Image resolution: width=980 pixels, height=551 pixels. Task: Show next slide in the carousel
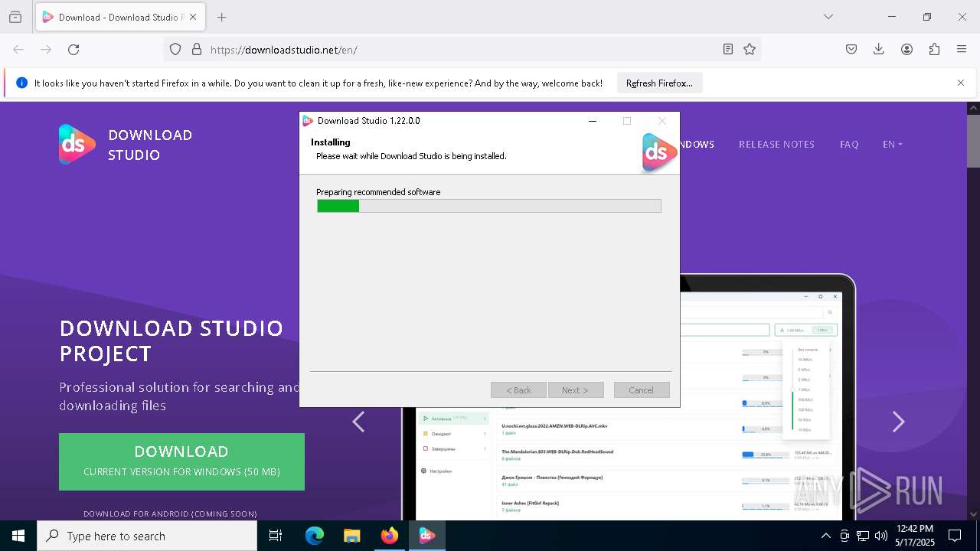(x=899, y=422)
